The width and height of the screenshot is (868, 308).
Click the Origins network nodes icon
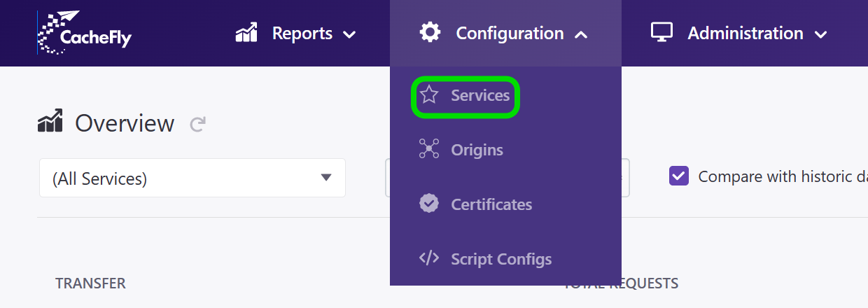pos(429,150)
